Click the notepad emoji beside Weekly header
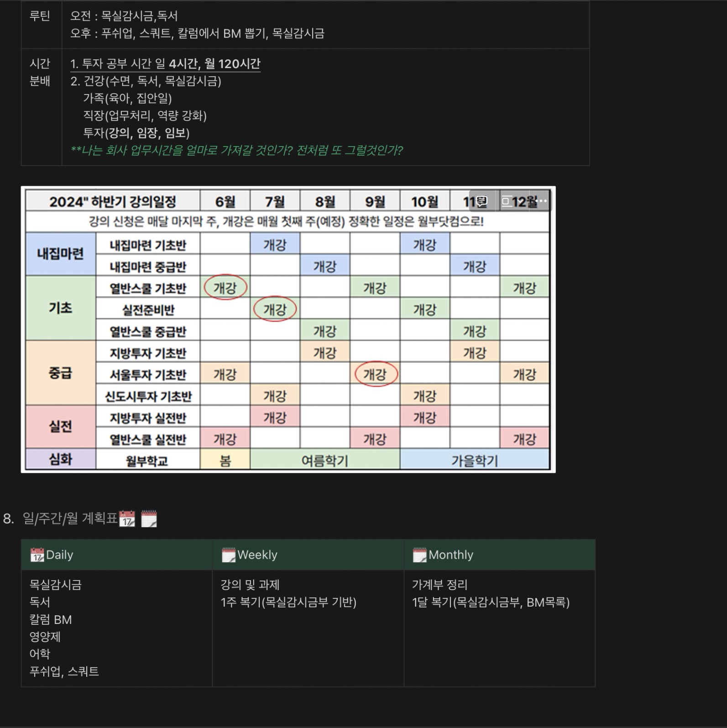727x728 pixels. (x=228, y=555)
